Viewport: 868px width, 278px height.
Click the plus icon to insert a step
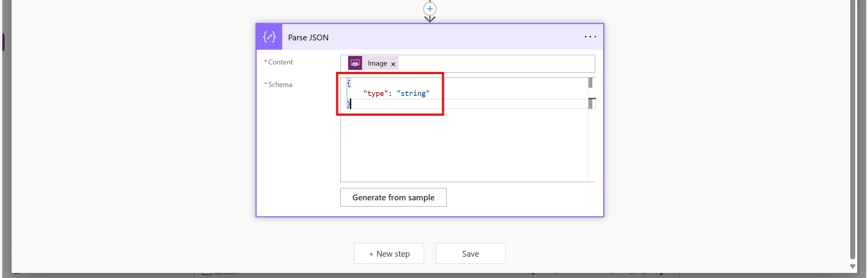pos(430,9)
